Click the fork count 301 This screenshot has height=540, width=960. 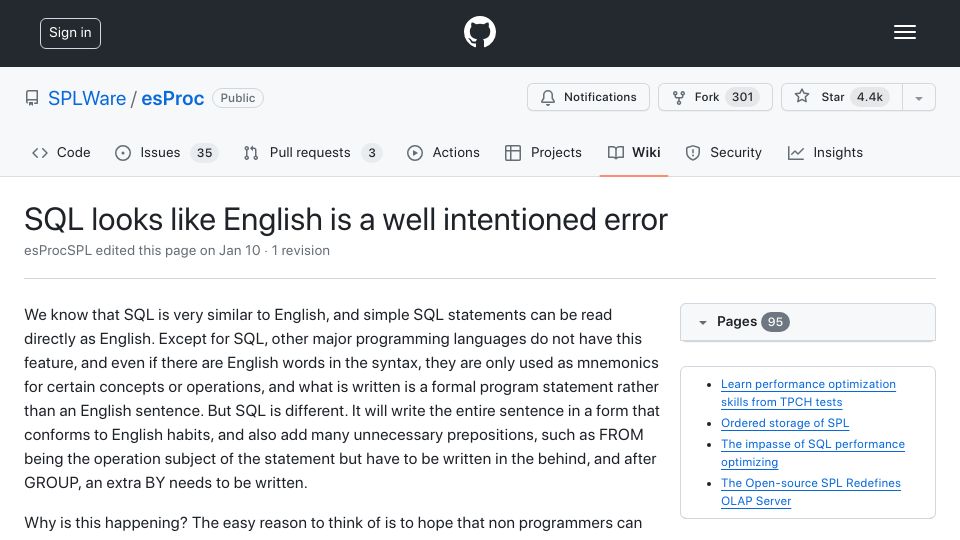pyautogui.click(x=742, y=97)
